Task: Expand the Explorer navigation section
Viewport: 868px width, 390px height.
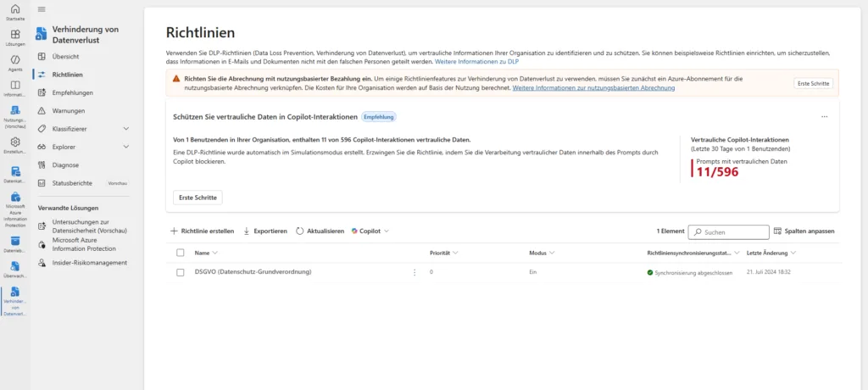Action: (126, 147)
